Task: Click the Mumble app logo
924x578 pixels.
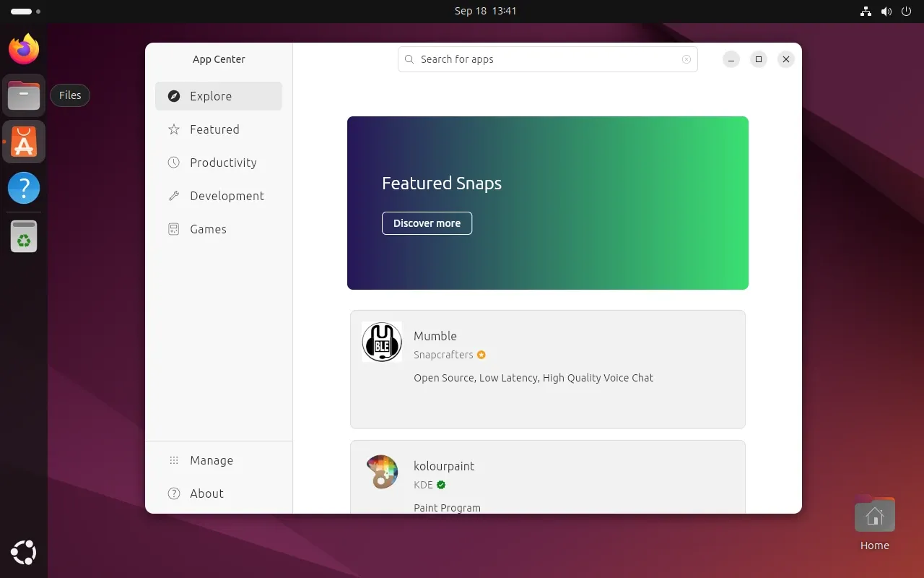Action: [382, 342]
